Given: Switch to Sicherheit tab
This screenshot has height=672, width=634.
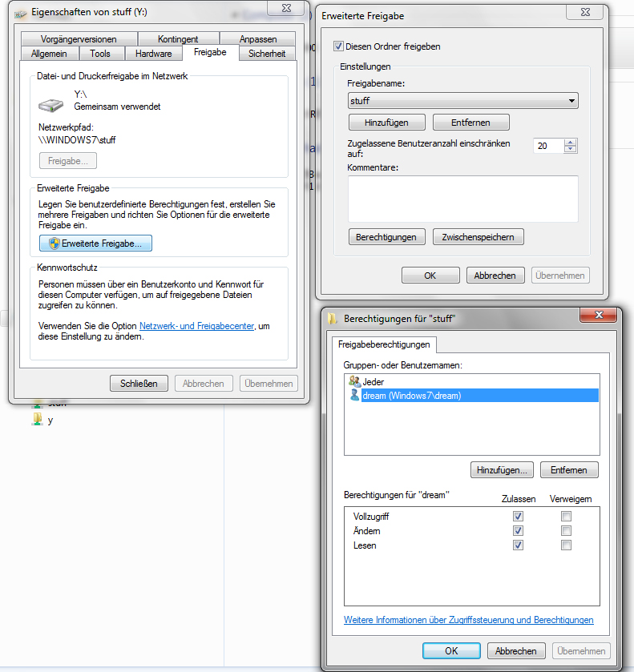Looking at the screenshot, I should pyautogui.click(x=267, y=54).
